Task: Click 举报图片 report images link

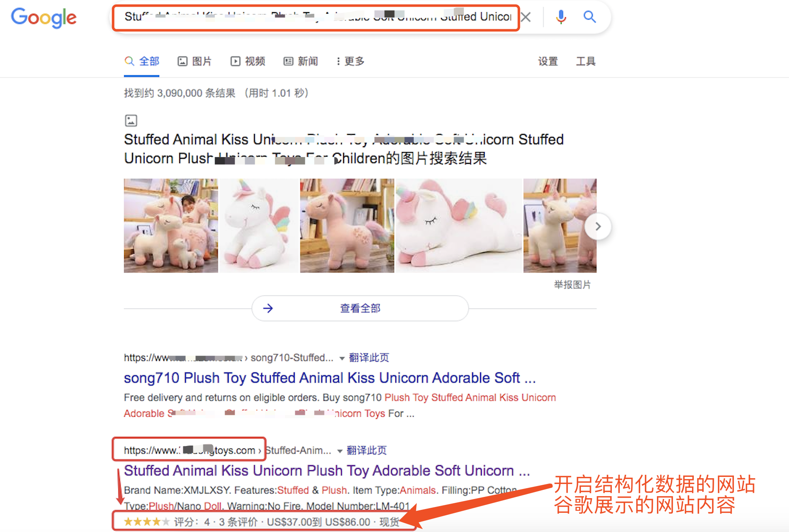Action: click(572, 285)
